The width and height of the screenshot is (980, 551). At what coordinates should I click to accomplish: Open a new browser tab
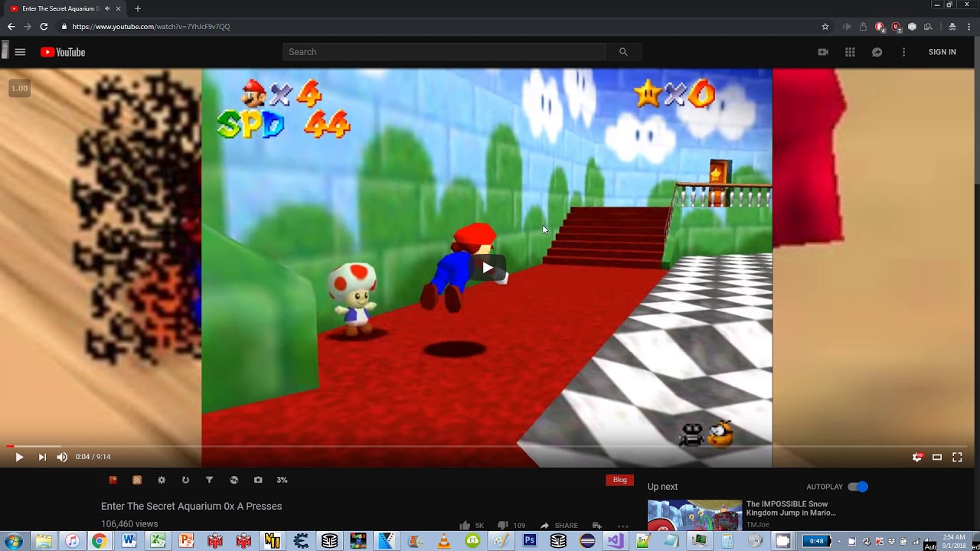(138, 8)
